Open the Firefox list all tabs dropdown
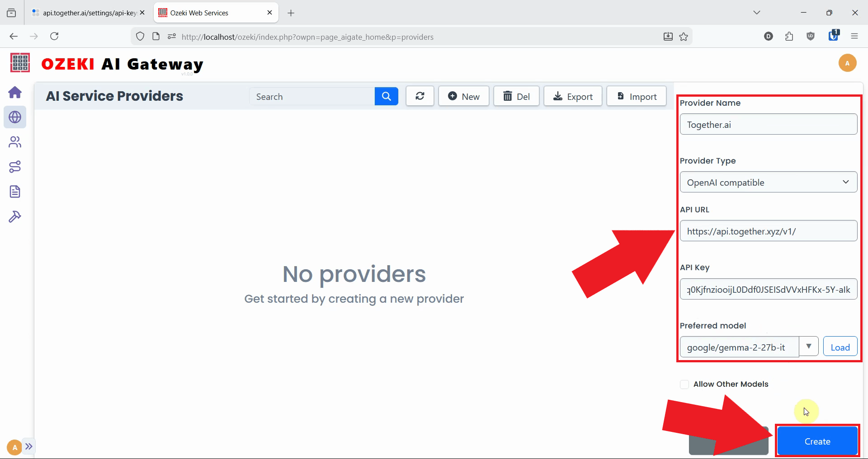This screenshot has width=868, height=459. (x=757, y=12)
